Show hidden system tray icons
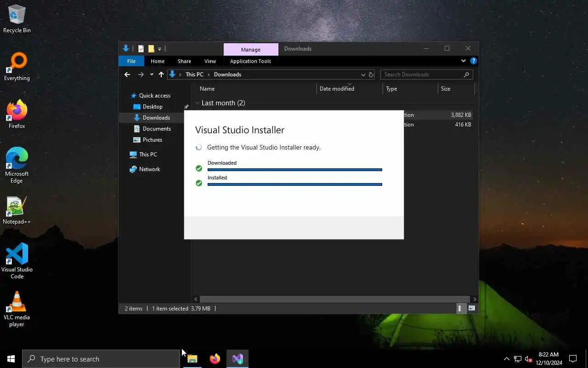This screenshot has height=368, width=588. coord(506,359)
